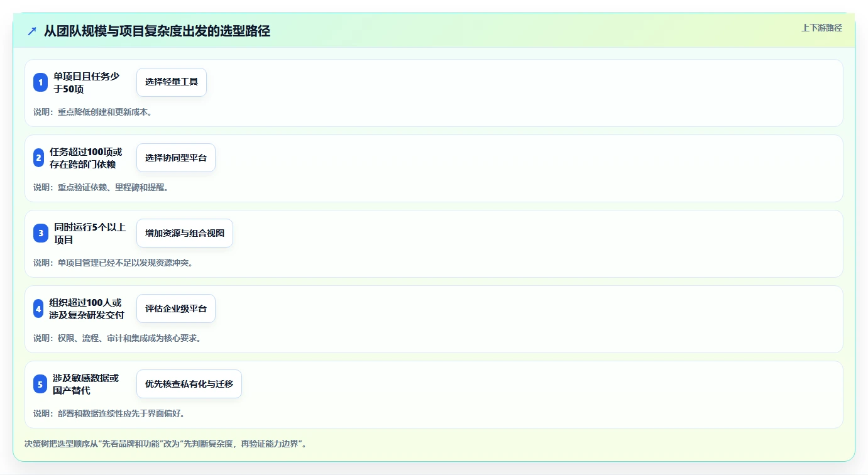
Task: Click the 增加资源与组合视图 button
Action: coord(185,233)
